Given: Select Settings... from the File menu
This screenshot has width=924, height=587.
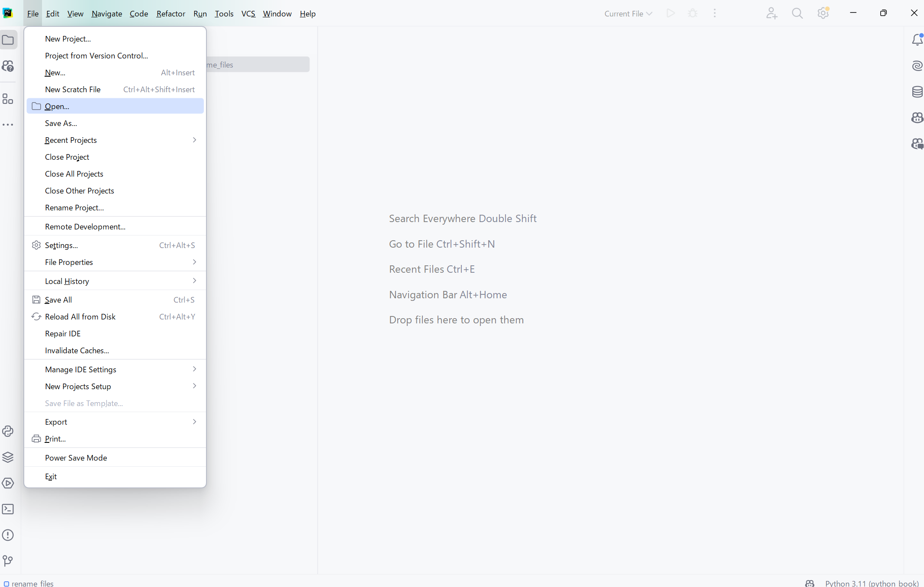Looking at the screenshot, I should [x=61, y=245].
